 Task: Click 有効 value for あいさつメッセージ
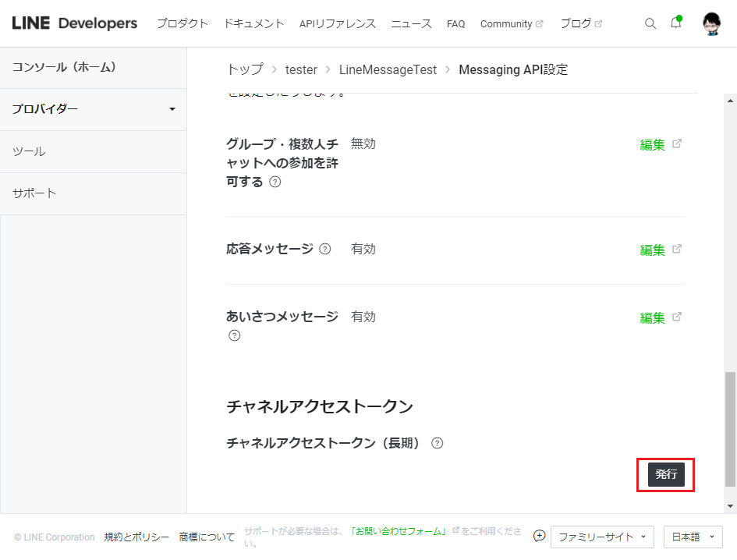tap(363, 317)
